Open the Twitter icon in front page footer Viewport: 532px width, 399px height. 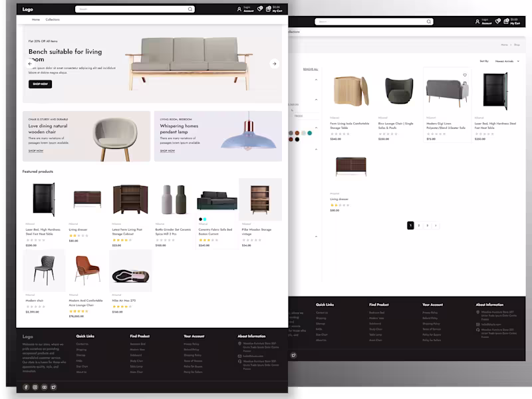point(54,387)
